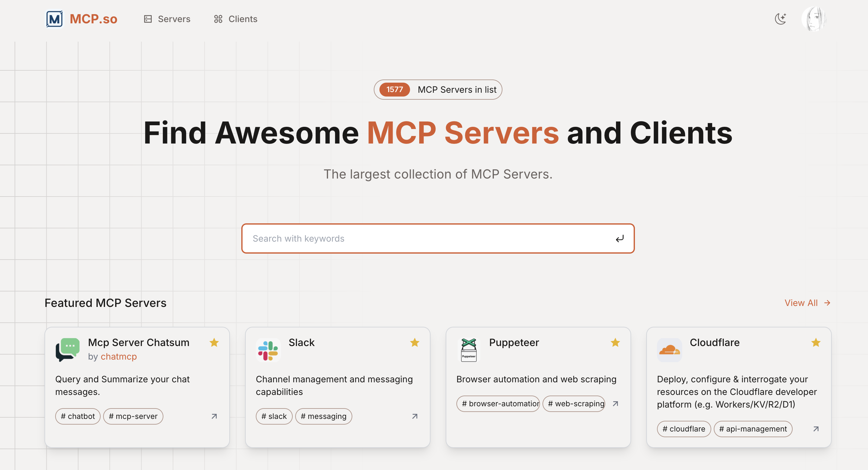Click the MCP.so logo icon
This screenshot has height=470, width=868.
pos(54,19)
